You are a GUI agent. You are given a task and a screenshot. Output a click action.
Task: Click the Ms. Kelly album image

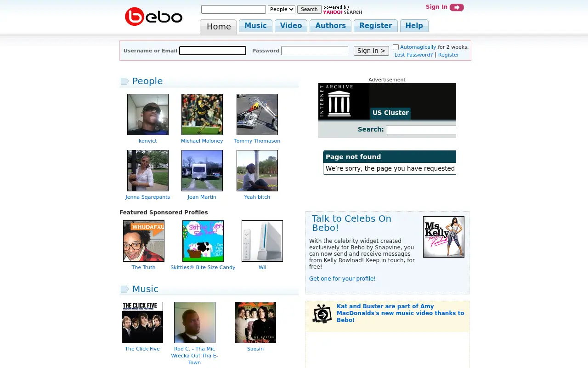tap(444, 237)
